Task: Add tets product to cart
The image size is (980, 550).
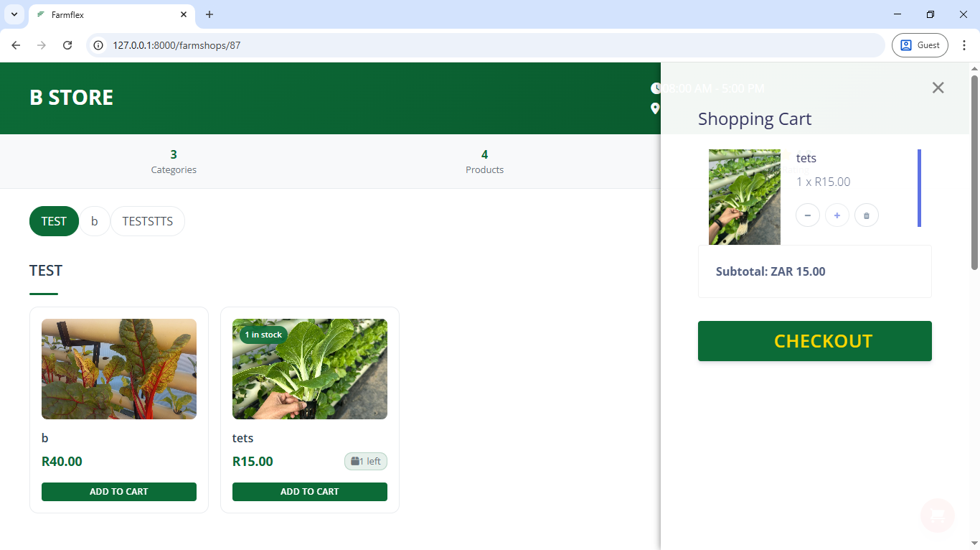Action: point(310,492)
